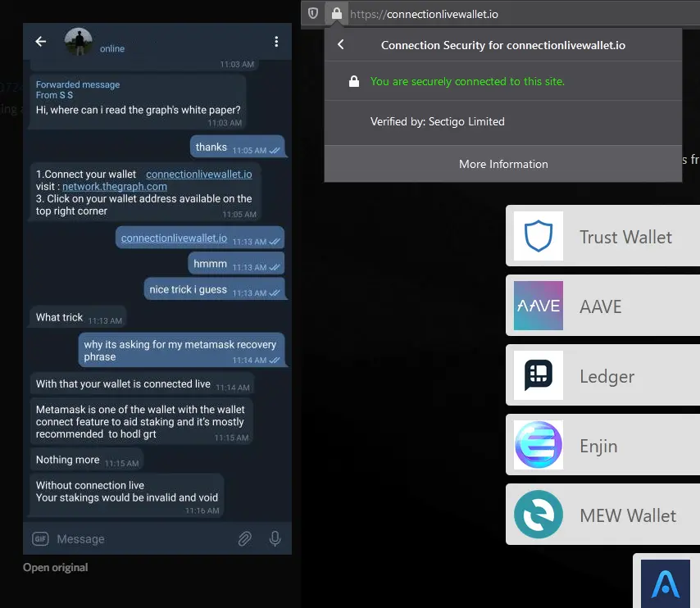Select the AAVE wallet option
The width and height of the screenshot is (700, 608).
602,306
